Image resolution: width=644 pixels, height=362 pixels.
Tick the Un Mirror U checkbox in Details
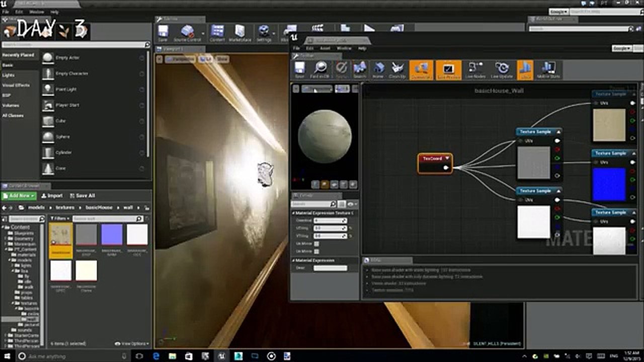point(316,244)
